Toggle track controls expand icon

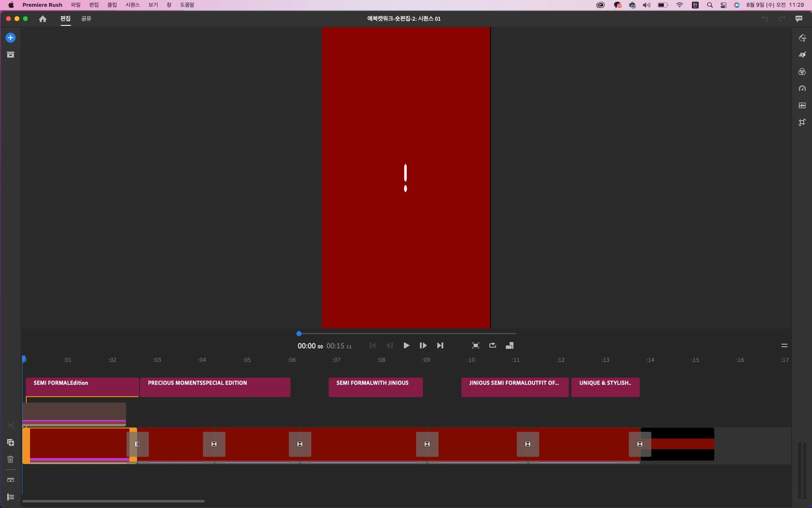coord(11,480)
